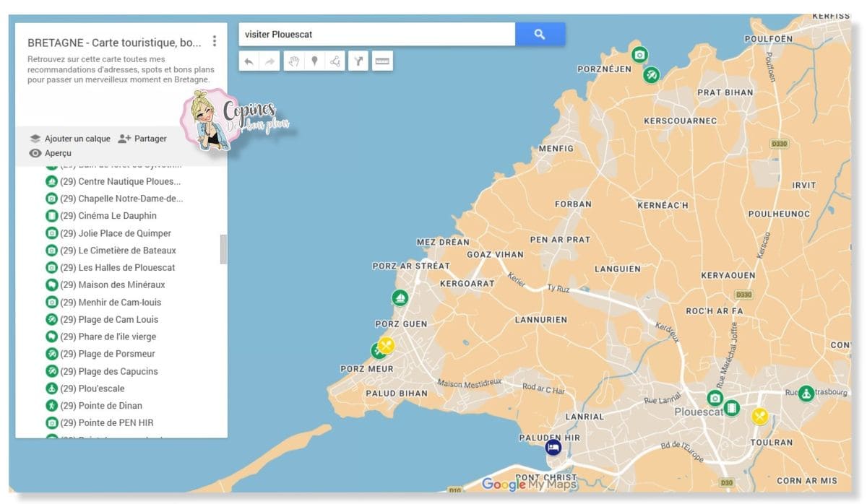Image resolution: width=867 pixels, height=504 pixels.
Task: Click the yellow restaurant marker at Porz Meur
Action: coord(387,346)
